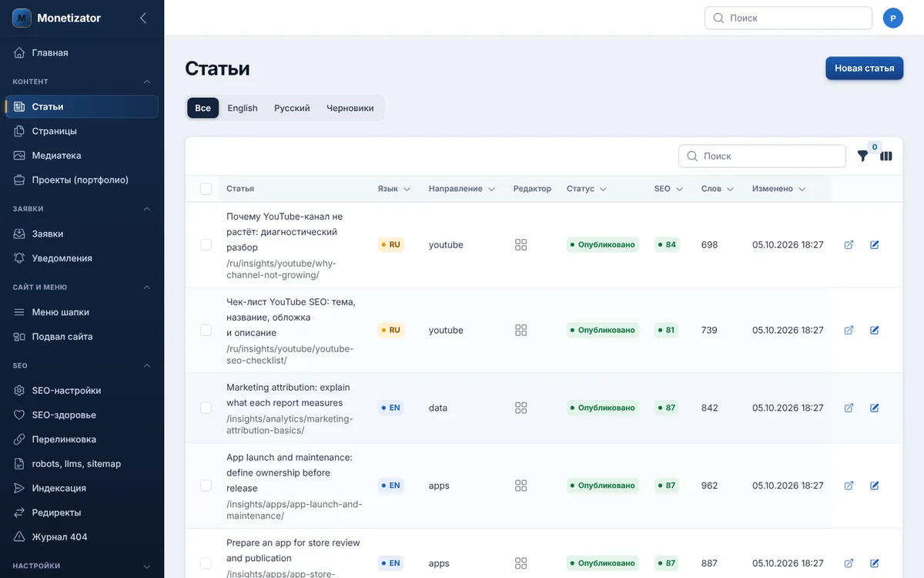Open user avatar P menu
The image size is (924, 578).
[893, 18]
